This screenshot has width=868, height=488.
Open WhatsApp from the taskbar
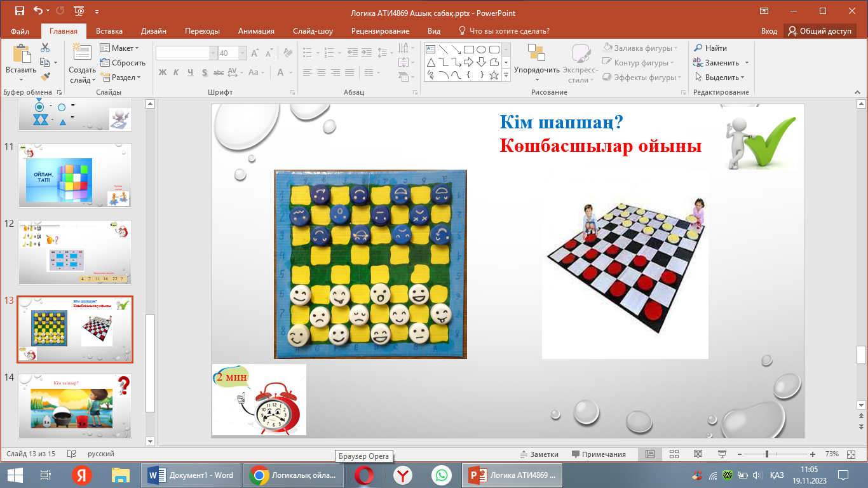(440, 475)
